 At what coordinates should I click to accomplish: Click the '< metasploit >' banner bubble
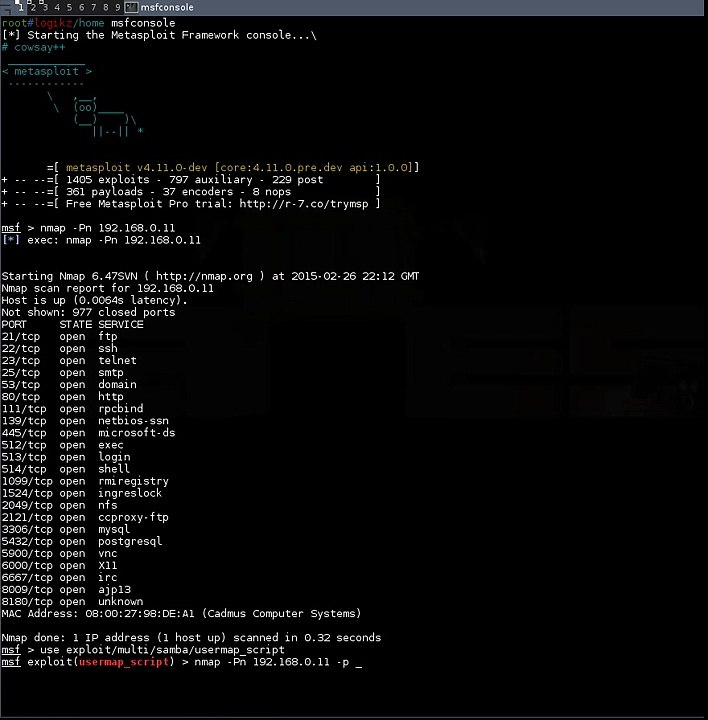click(47, 72)
